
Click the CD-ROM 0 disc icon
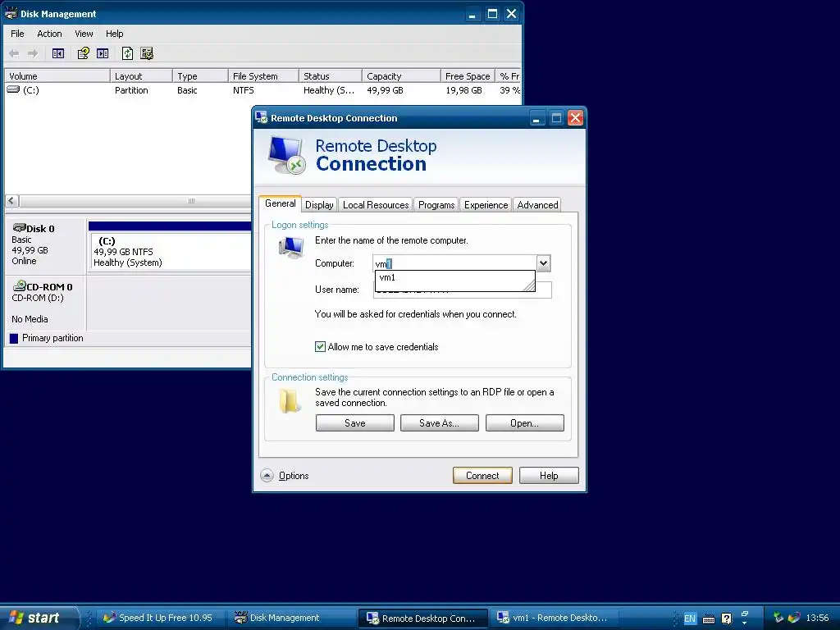[20, 285]
